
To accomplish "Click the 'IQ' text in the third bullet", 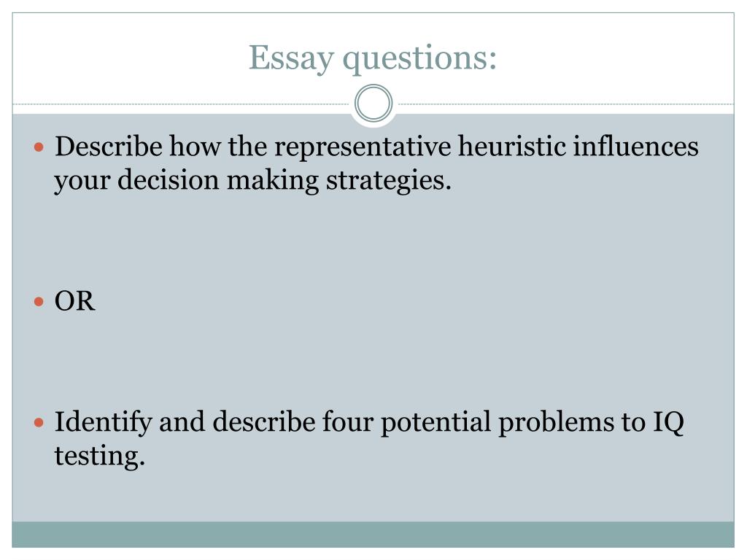I will point(668,422).
